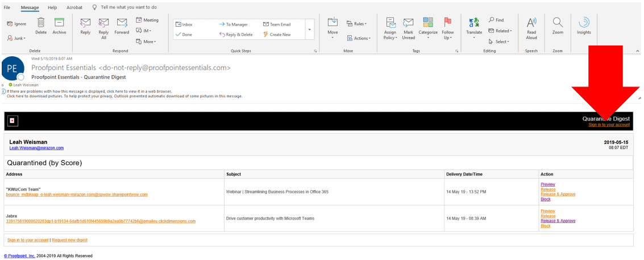
Task: Expand the More respond options
Action: click(x=146, y=41)
